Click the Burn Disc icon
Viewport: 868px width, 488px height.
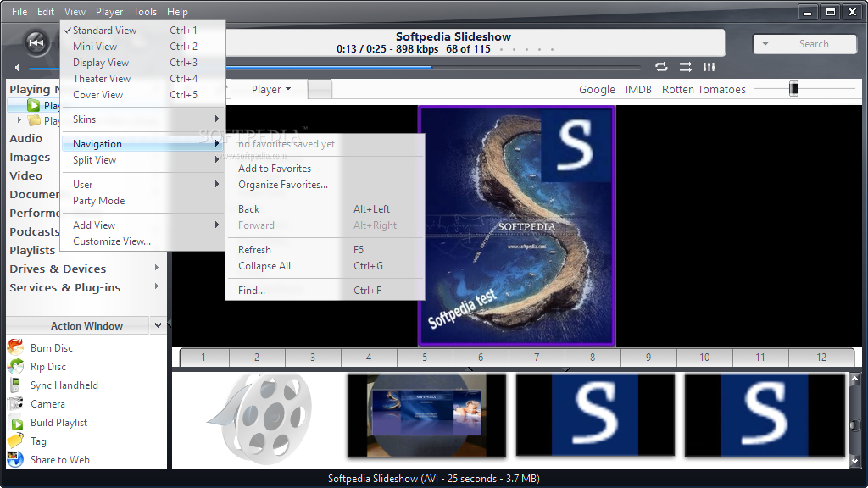[x=15, y=347]
